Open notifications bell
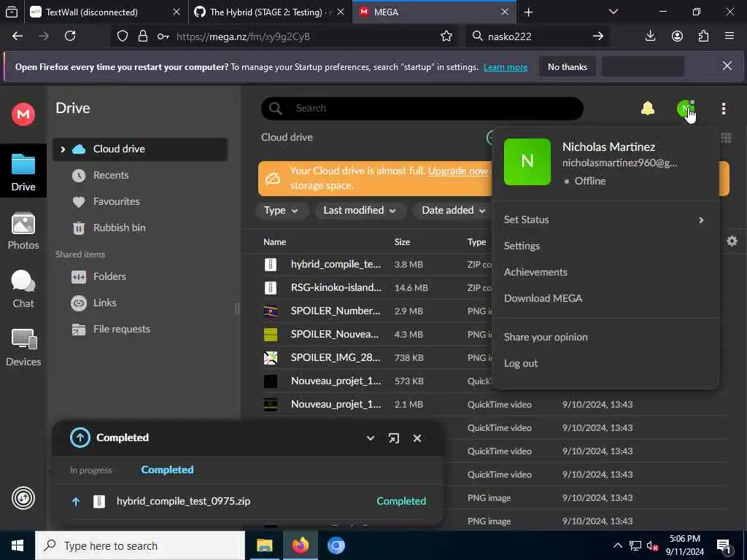Screen dimensions: 747x560 pyautogui.click(x=648, y=109)
